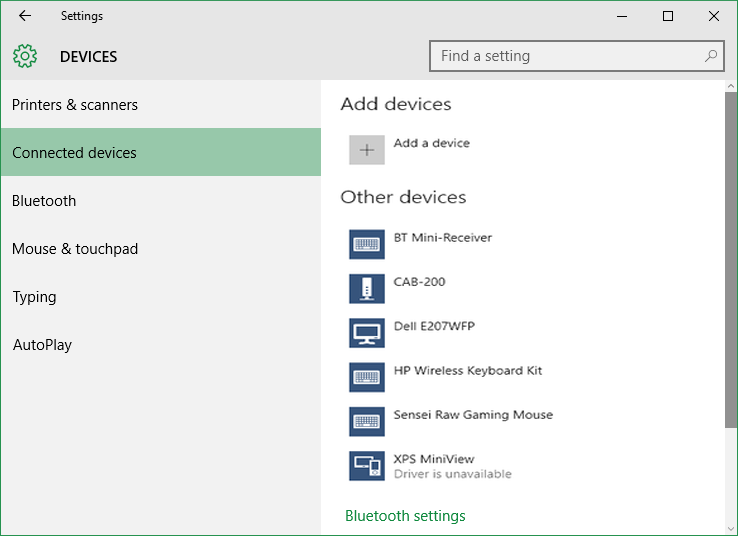This screenshot has width=738, height=536.
Task: Click the scrollbar down arrow
Action: coord(731,529)
